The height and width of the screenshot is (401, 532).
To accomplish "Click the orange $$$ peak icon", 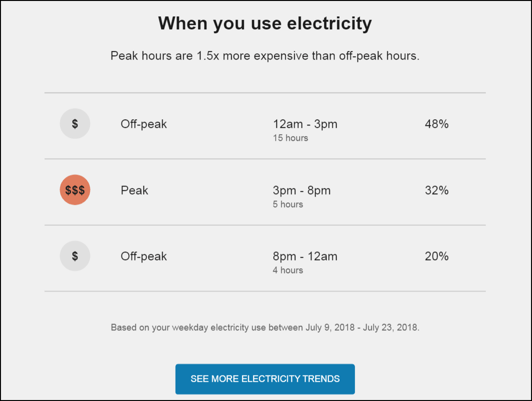I will point(75,190).
